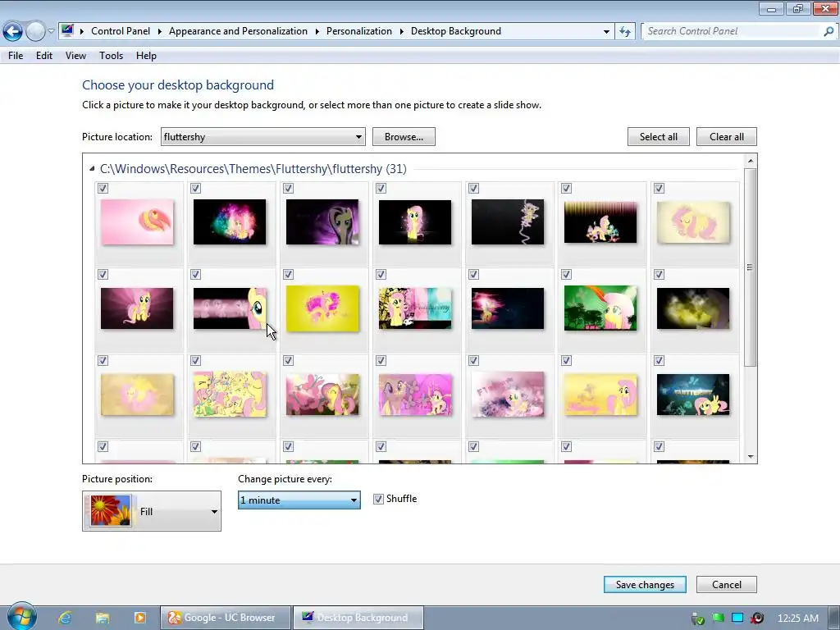The height and width of the screenshot is (630, 840).
Task: Open the Change picture every dropdown
Action: pos(299,500)
